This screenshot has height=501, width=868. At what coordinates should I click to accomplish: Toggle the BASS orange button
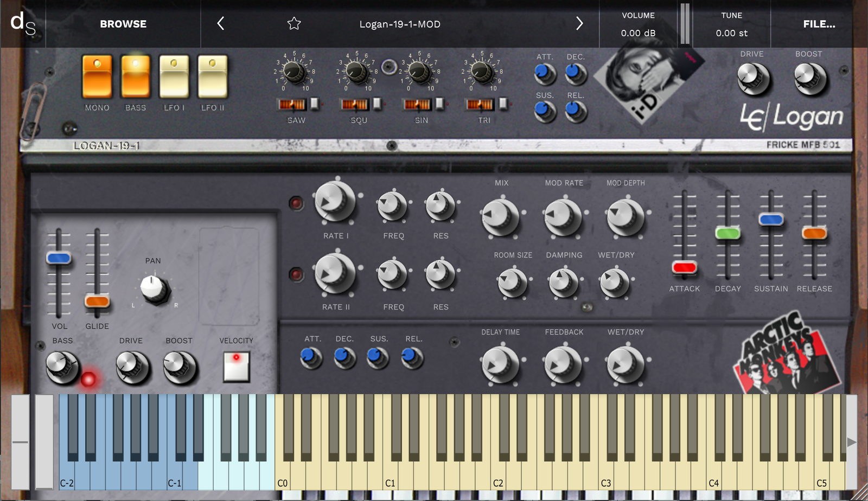pos(136,76)
